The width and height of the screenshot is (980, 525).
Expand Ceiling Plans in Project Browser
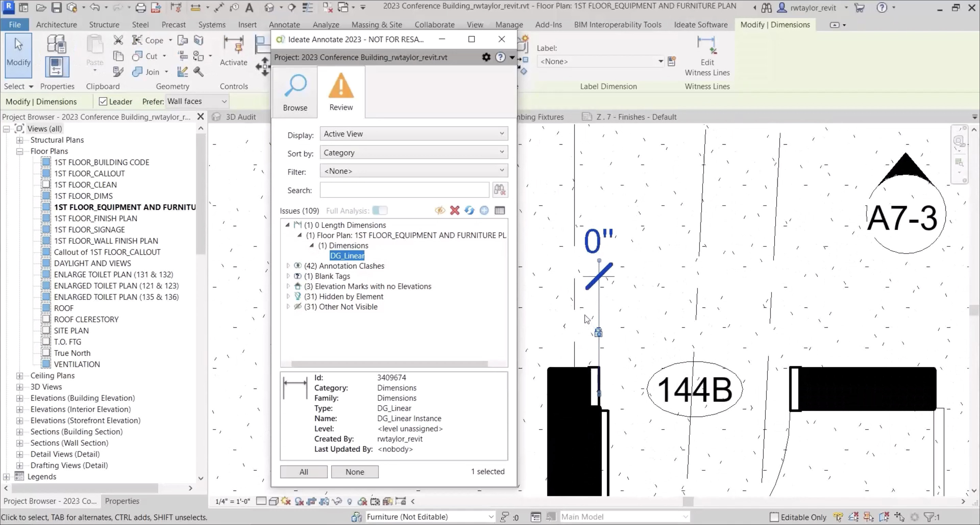(19, 376)
